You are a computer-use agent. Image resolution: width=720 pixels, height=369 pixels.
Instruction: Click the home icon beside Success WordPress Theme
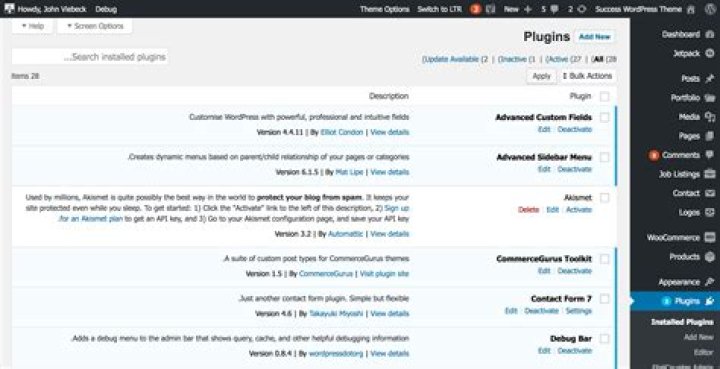coord(691,9)
